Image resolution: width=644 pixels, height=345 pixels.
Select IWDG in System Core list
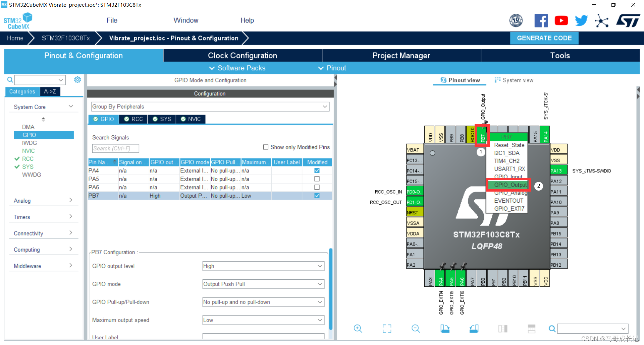(30, 143)
